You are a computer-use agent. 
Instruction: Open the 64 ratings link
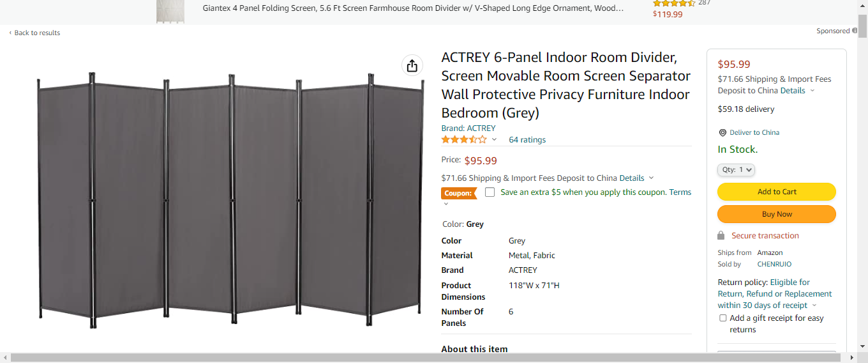(527, 140)
